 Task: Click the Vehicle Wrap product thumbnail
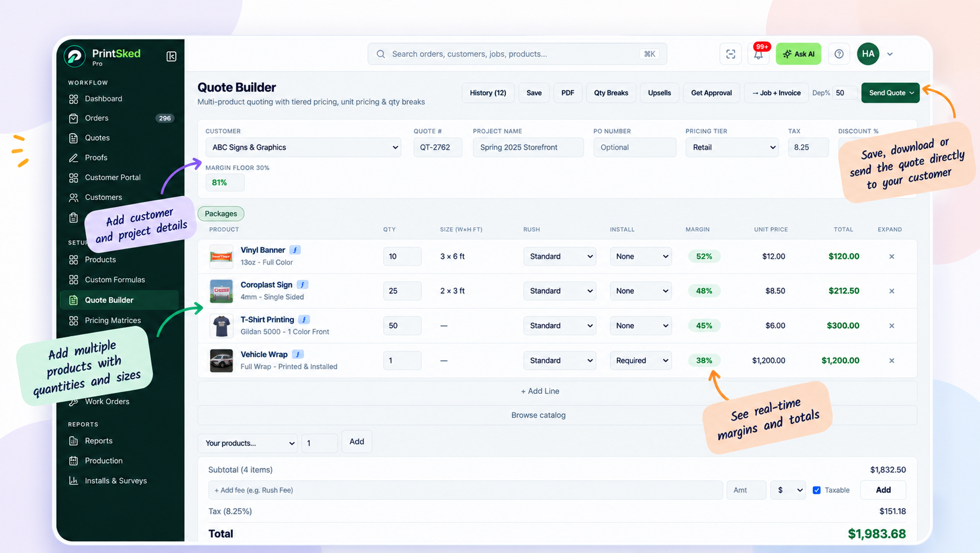point(221,360)
